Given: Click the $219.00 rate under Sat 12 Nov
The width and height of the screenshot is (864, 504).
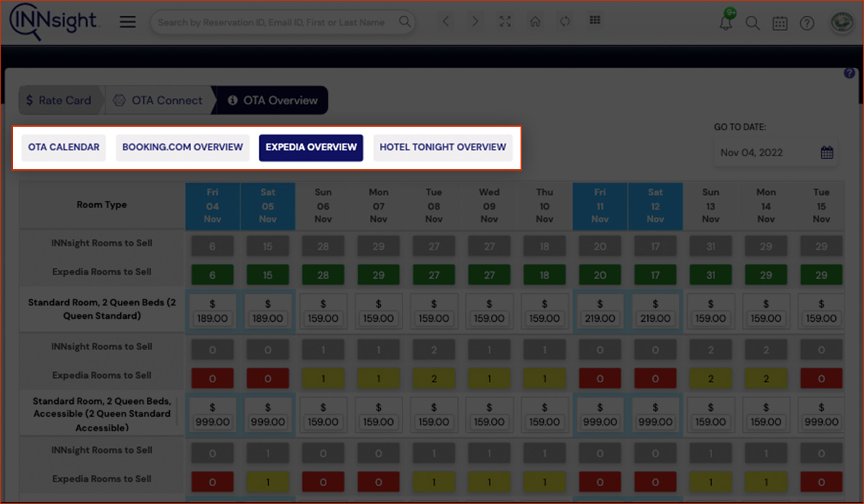Looking at the screenshot, I should [655, 318].
